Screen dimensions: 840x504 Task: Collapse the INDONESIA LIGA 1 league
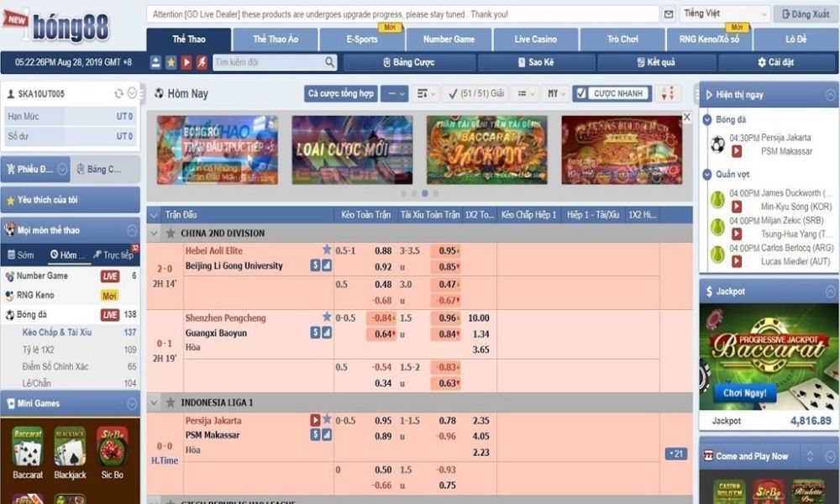tap(155, 402)
